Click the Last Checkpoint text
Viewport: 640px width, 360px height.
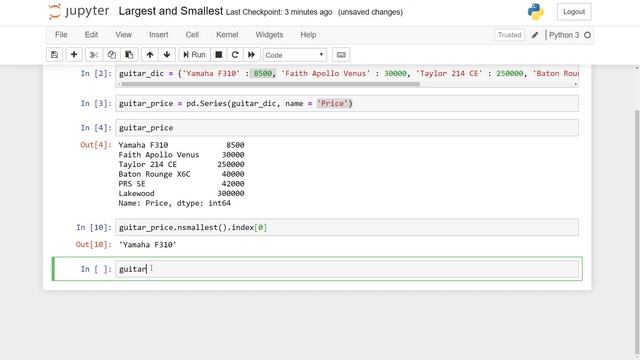coord(279,12)
